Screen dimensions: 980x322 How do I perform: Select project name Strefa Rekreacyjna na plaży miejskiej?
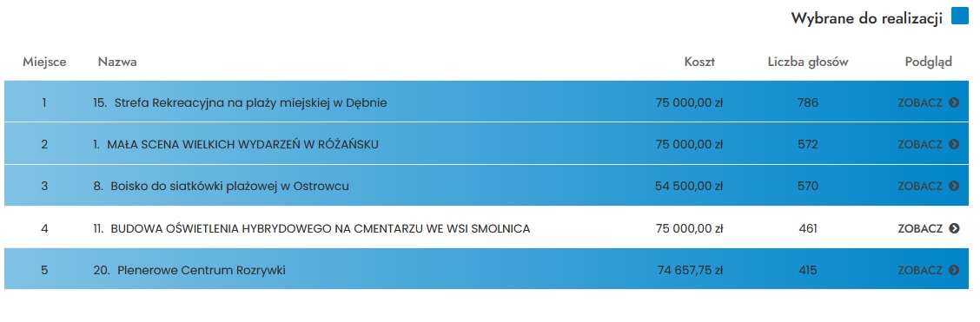pyautogui.click(x=240, y=102)
